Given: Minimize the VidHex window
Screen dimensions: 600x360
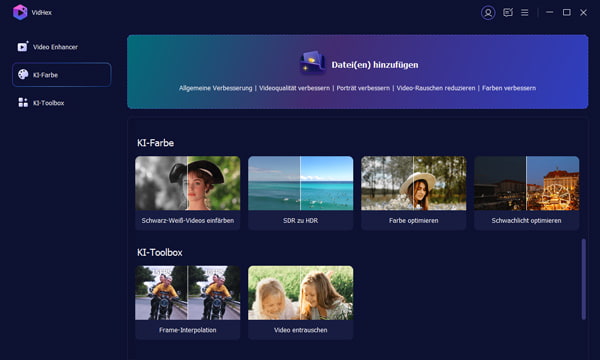Looking at the screenshot, I should (549, 12).
